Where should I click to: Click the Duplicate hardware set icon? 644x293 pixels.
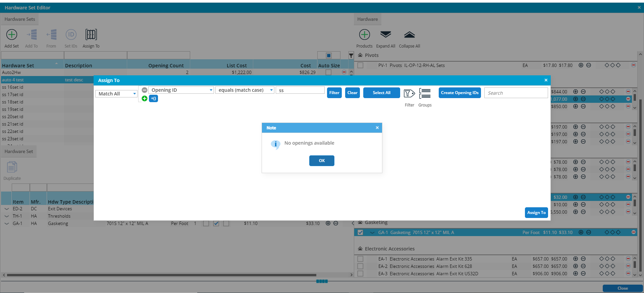[x=12, y=167]
